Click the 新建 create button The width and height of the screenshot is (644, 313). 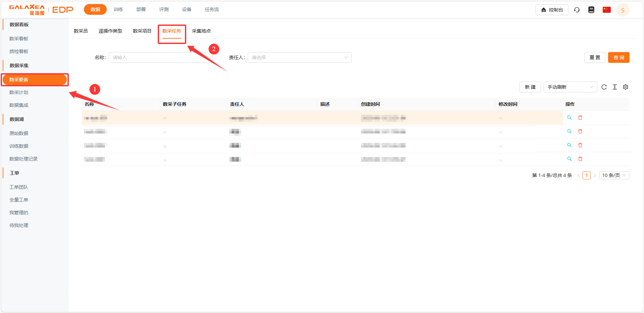click(530, 87)
